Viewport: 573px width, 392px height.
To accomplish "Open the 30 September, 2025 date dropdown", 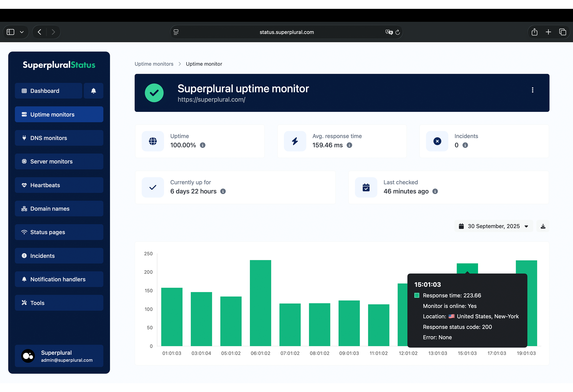I will click(x=494, y=226).
